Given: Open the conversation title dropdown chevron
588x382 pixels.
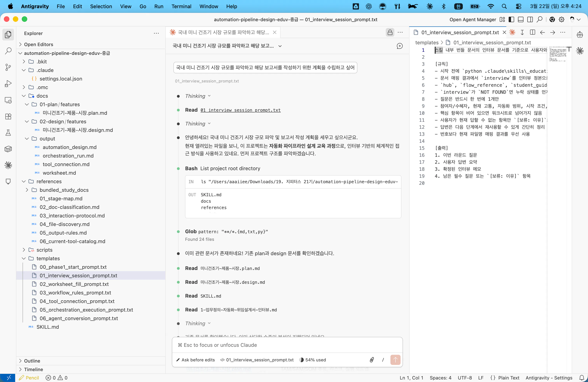Looking at the screenshot, I should (x=280, y=46).
